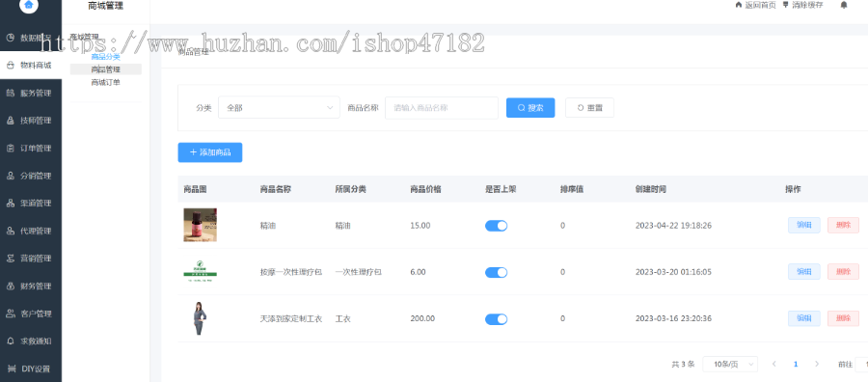Screen dimensions: 868x382
Task: Click the home logo icon at top-left
Action: pyautogui.click(x=29, y=5)
